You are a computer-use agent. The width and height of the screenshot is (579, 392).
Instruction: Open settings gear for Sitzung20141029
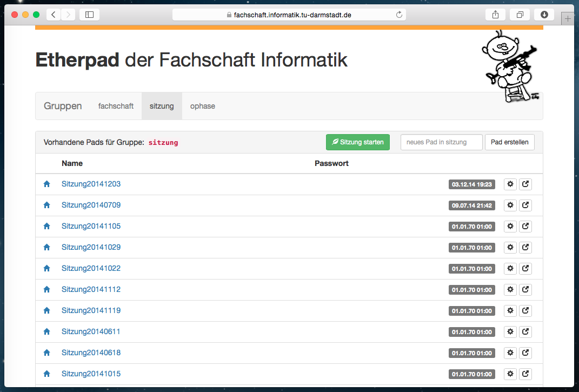click(x=510, y=247)
